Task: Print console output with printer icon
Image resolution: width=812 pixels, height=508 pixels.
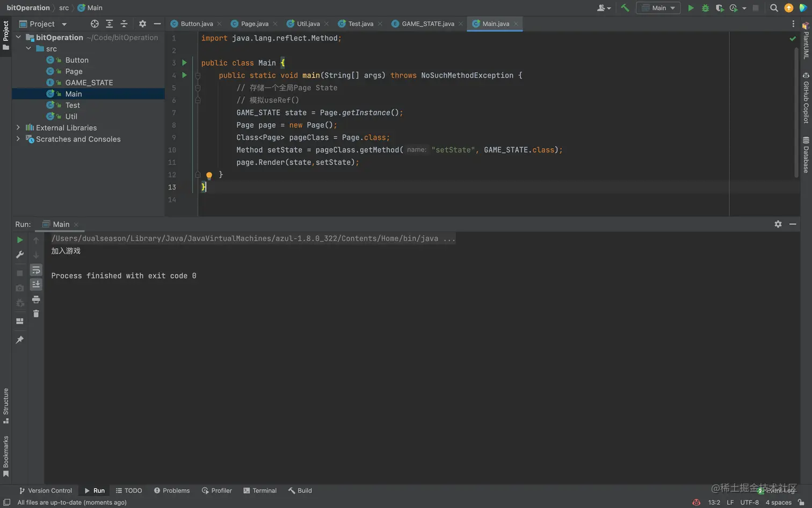Action: pyautogui.click(x=36, y=299)
